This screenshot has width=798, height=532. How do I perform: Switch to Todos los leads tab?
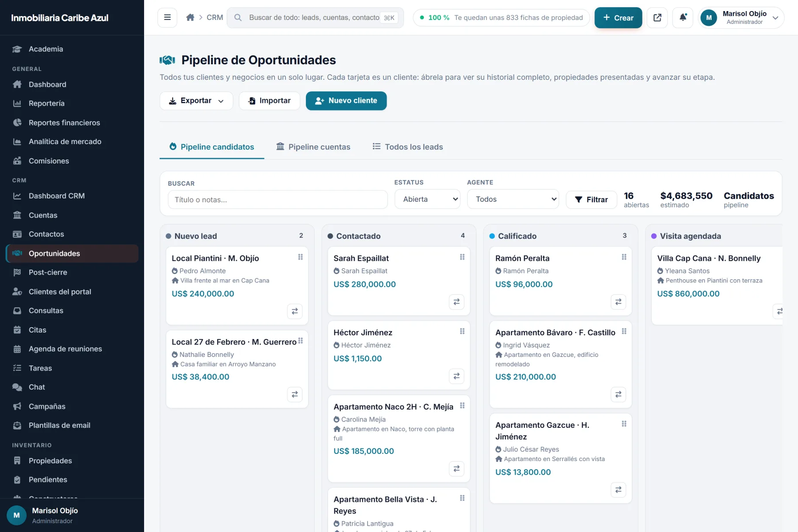(408, 147)
